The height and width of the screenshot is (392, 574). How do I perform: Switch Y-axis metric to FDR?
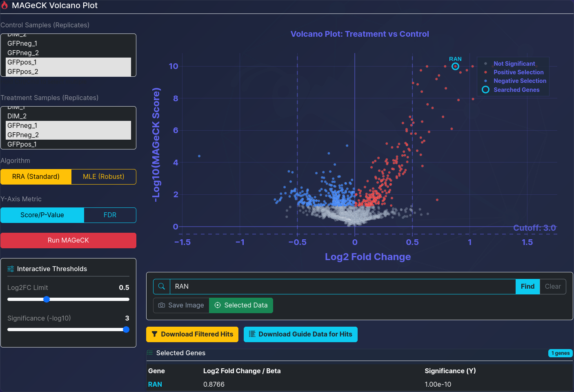coord(110,215)
